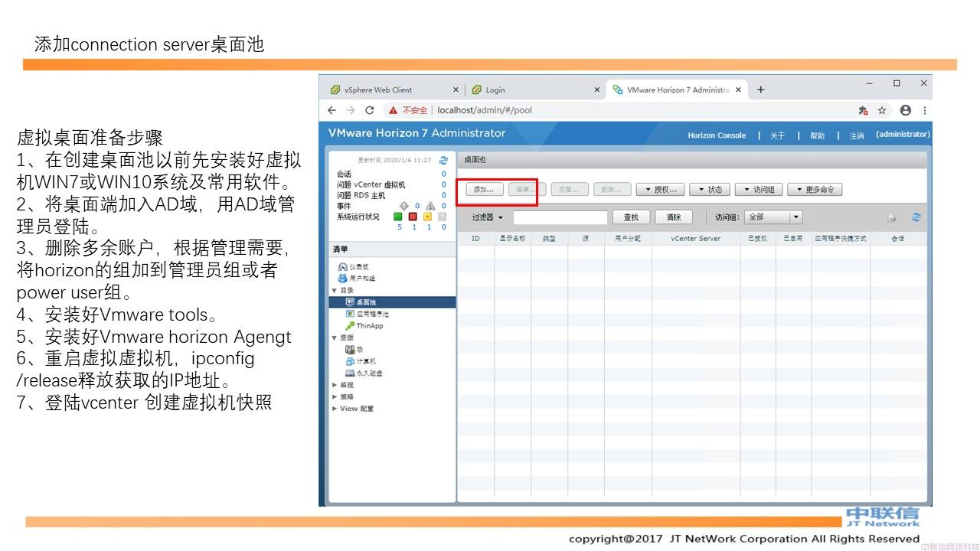This screenshot has height=551, width=980.
Task: Refresh the desktop pool table icon
Action: (x=916, y=217)
